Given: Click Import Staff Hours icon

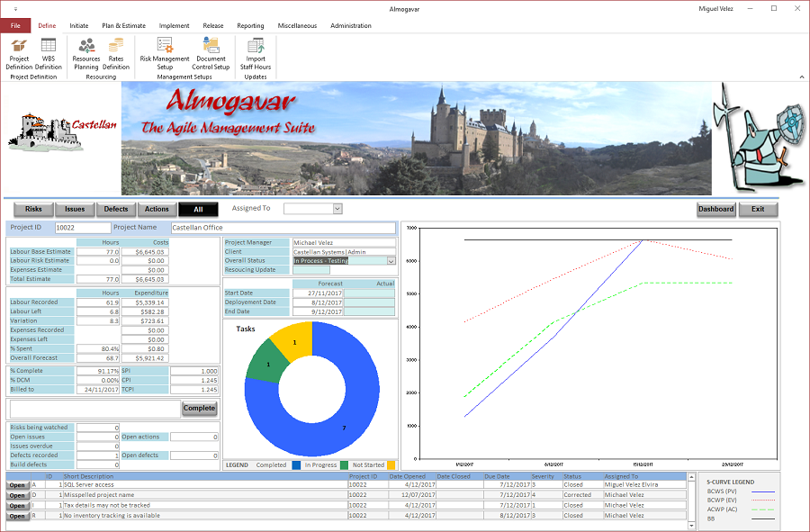Looking at the screenshot, I should coord(256,54).
